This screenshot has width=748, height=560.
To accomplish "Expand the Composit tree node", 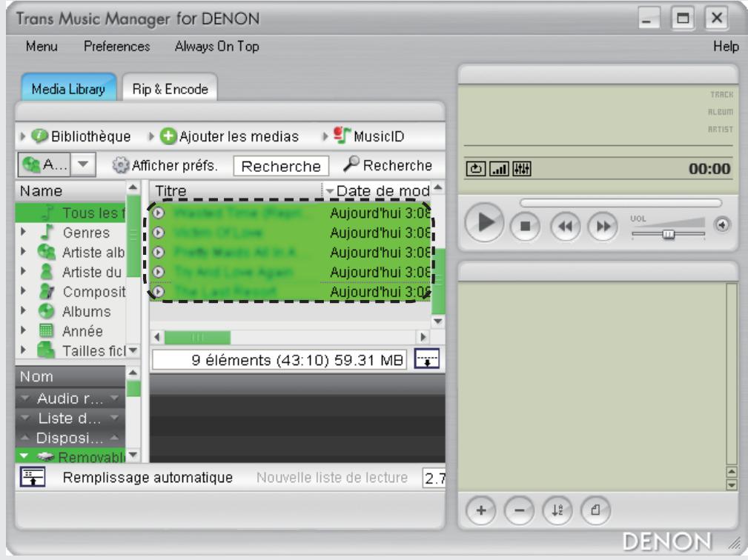I will click(23, 291).
